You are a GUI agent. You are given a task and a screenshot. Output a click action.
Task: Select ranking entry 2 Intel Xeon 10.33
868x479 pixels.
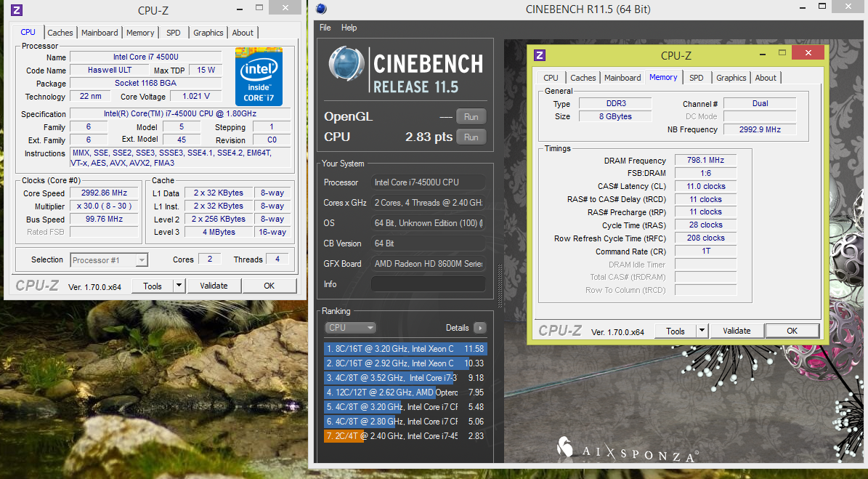[405, 363]
